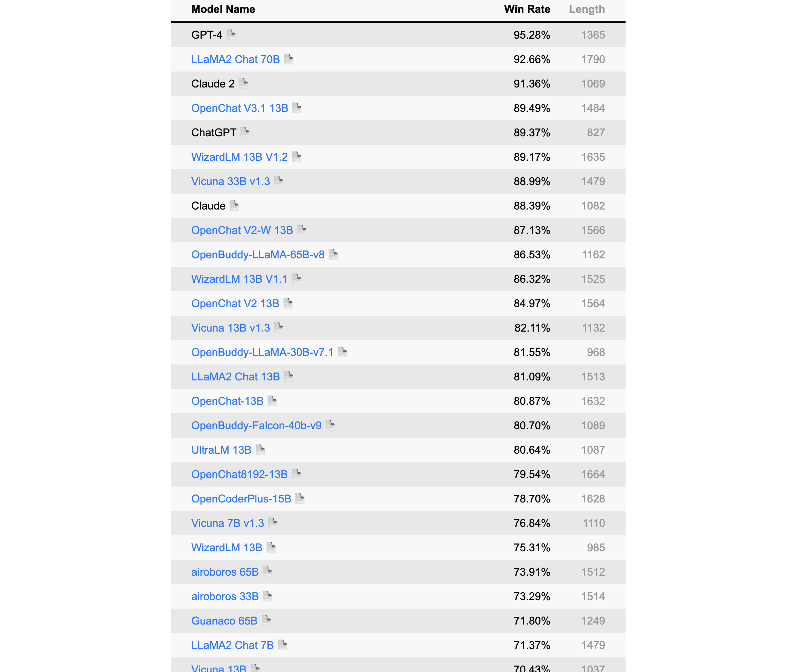Screen dimensions: 804x672
Task: Open the file icon next to Guanaco 65B
Action: [266, 620]
